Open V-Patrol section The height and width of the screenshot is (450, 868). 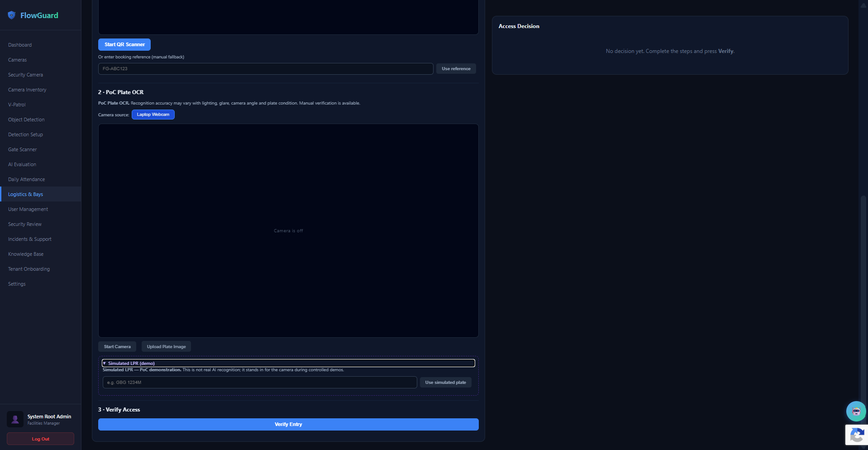click(x=17, y=105)
